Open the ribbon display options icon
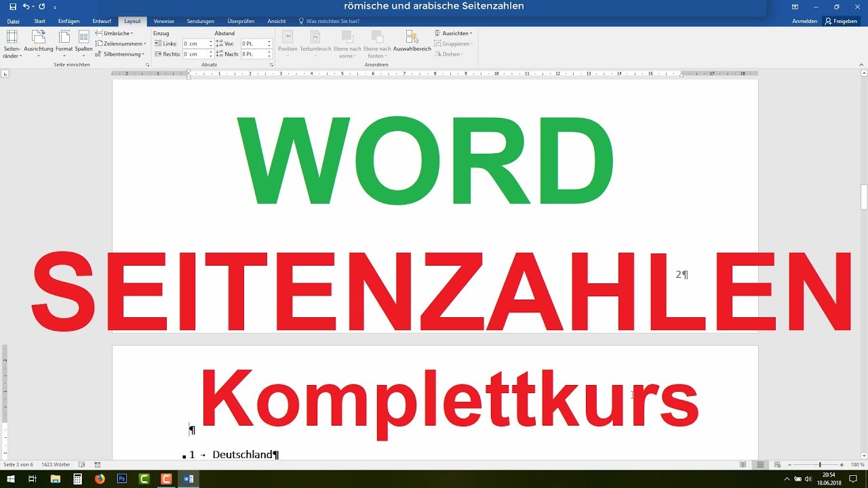Screen dimensions: 868x488 click(795, 7)
